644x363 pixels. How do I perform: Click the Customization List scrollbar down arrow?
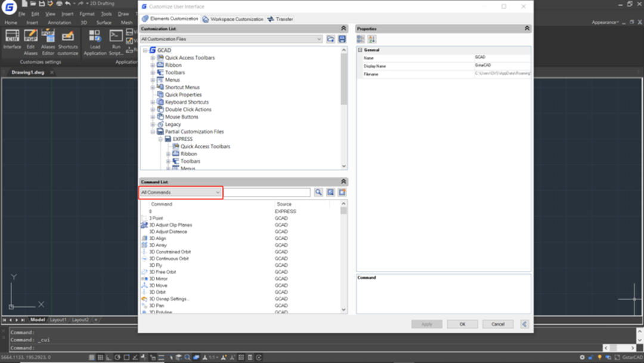[344, 166]
